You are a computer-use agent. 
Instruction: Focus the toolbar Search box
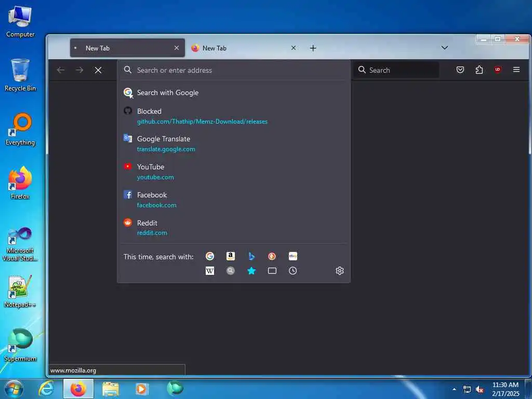pos(396,70)
